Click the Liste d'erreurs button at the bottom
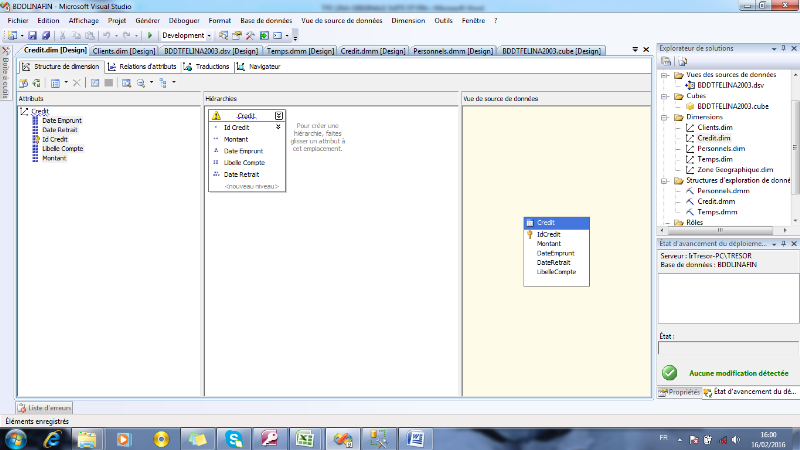Image resolution: width=800 pixels, height=450 pixels. point(44,407)
